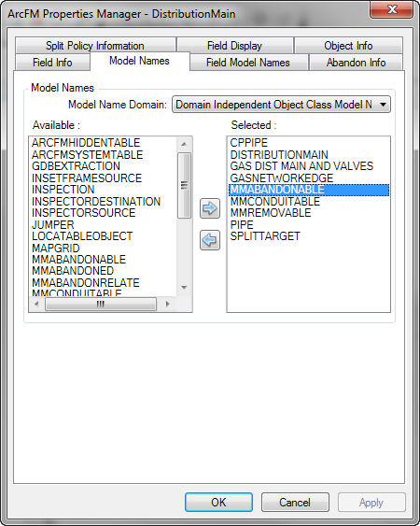Go to the Field Model Names tab
The width and height of the screenshot is (420, 526).
(248, 63)
